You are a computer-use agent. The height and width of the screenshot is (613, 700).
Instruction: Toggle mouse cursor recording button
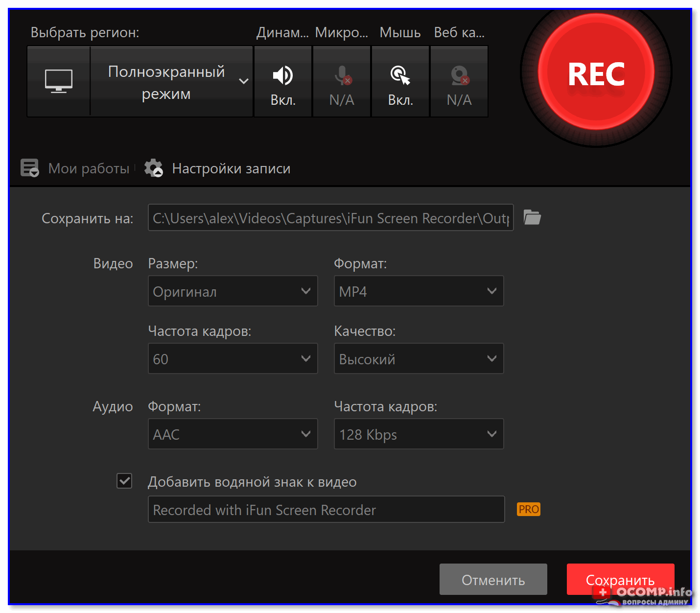click(400, 81)
